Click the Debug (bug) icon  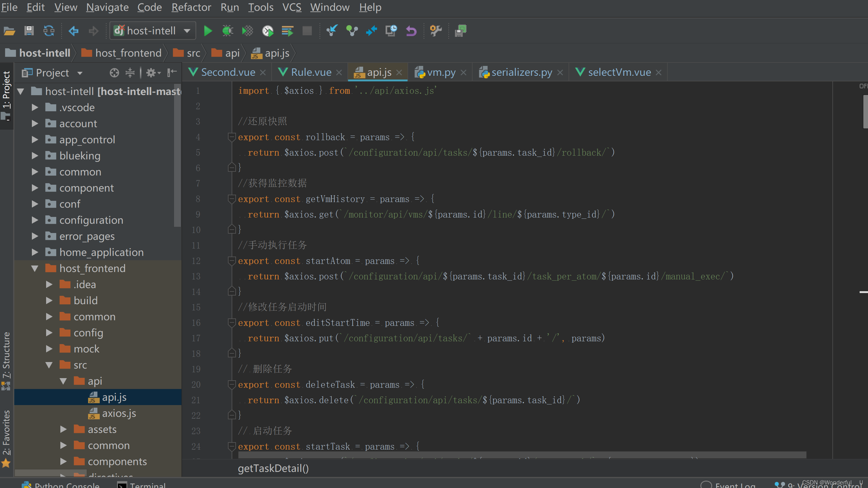tap(228, 31)
